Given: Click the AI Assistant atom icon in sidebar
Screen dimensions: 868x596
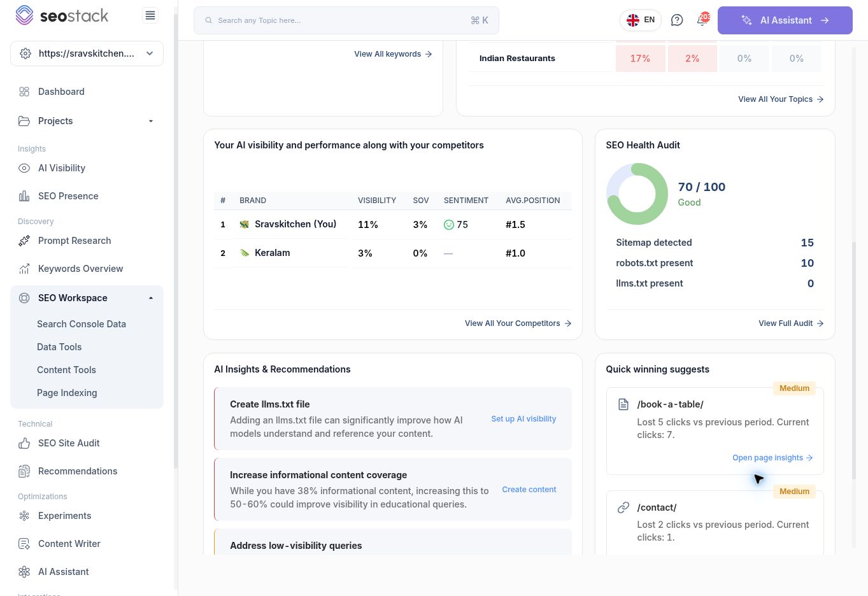Looking at the screenshot, I should pyautogui.click(x=24, y=572).
